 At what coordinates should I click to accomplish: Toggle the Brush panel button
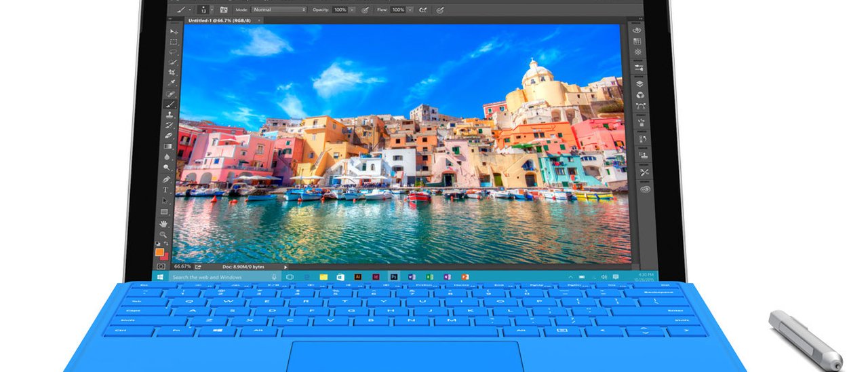[223, 10]
